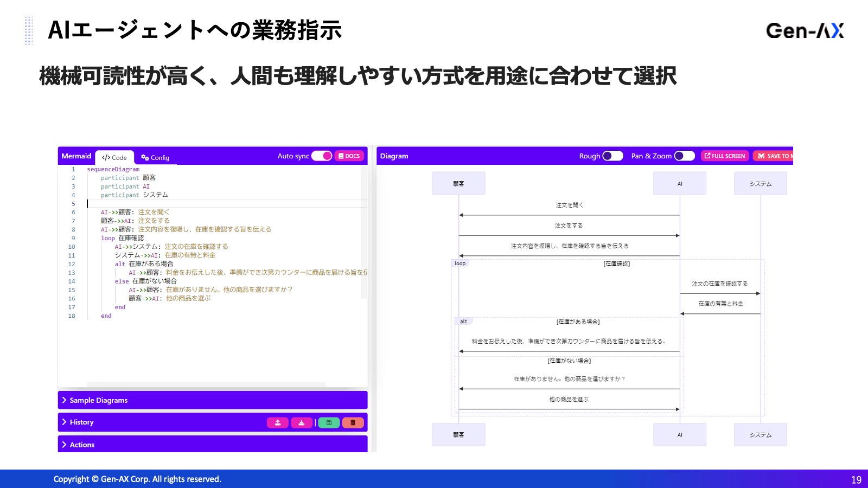Click the Mermaid title in editor header
The height and width of the screenshot is (488, 868).
tap(76, 156)
